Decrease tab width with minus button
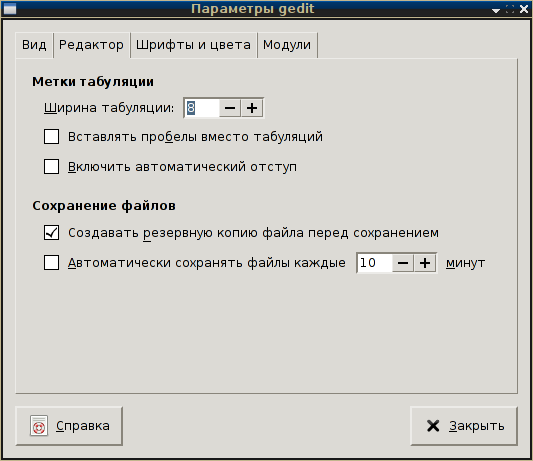 [230, 108]
